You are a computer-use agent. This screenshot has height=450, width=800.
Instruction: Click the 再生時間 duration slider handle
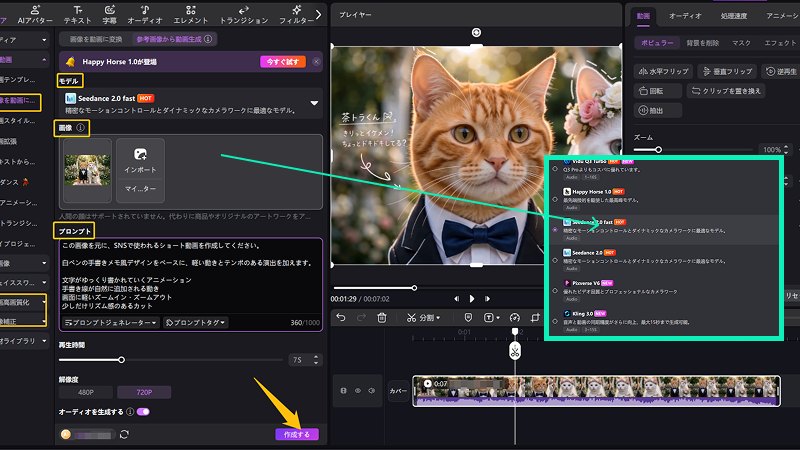[121, 360]
